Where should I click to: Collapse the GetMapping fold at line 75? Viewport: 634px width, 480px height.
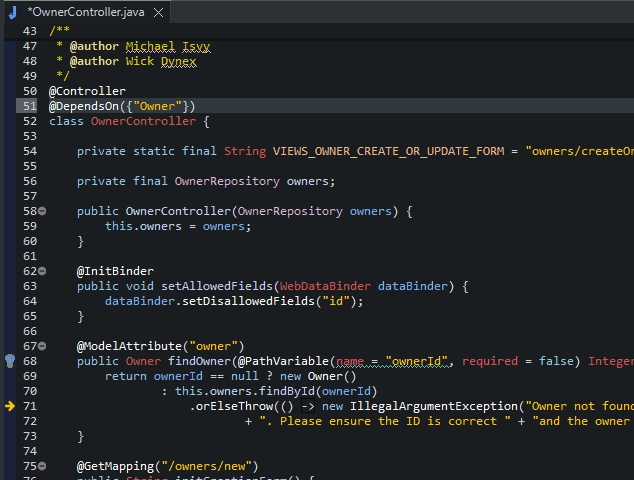pos(42,466)
